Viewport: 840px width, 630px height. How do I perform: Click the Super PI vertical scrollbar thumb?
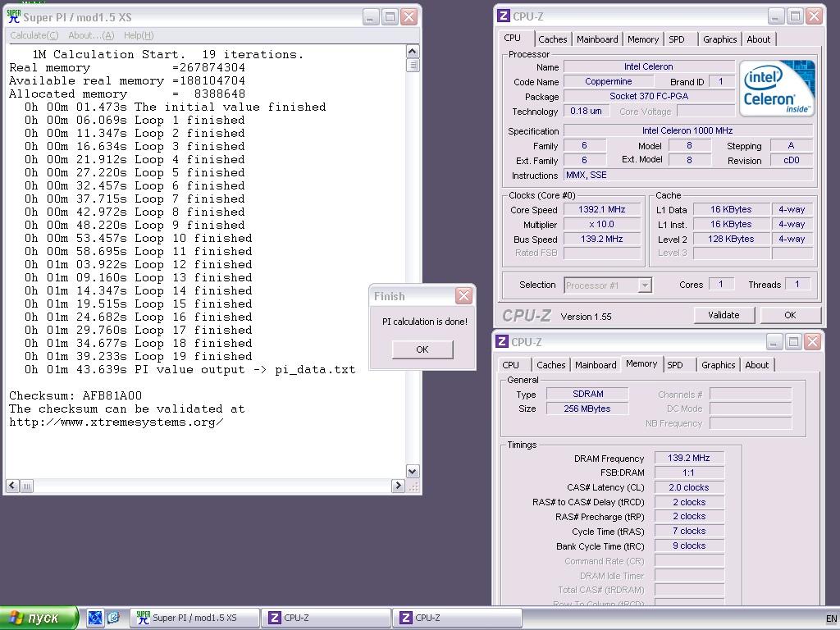click(x=413, y=66)
